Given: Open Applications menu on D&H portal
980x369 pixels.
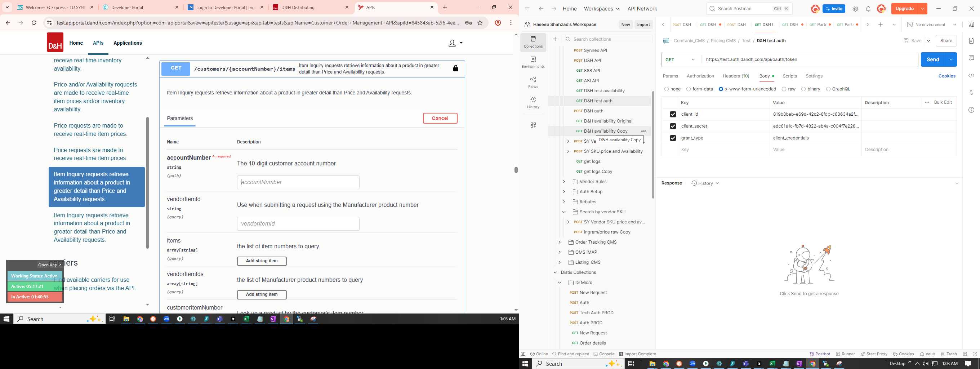Looking at the screenshot, I should pos(128,43).
